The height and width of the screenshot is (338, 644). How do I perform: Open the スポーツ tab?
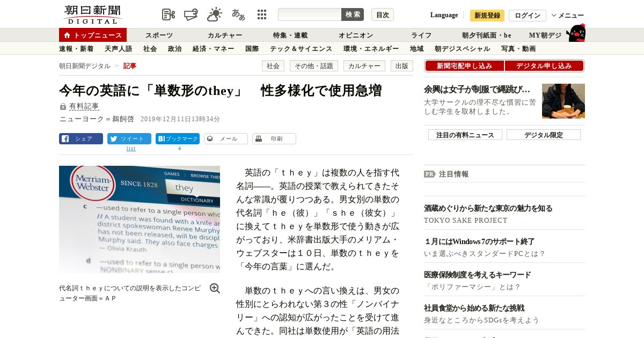click(159, 35)
